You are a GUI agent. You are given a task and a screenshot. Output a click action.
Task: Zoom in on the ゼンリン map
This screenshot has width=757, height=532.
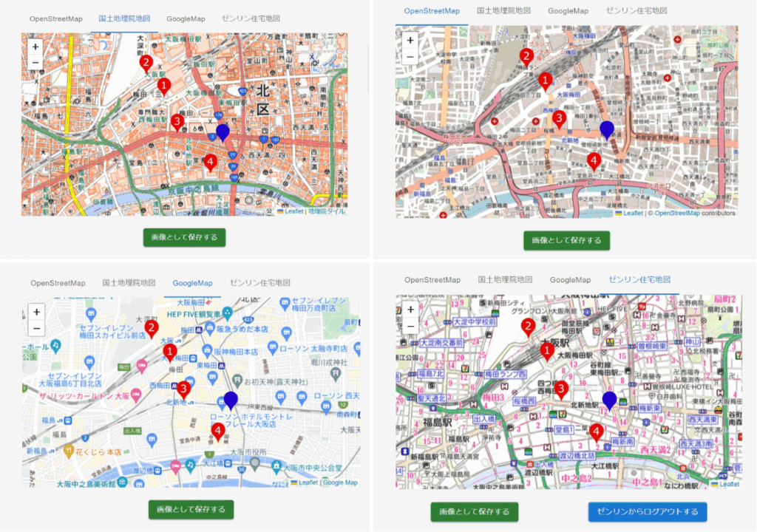(410, 309)
